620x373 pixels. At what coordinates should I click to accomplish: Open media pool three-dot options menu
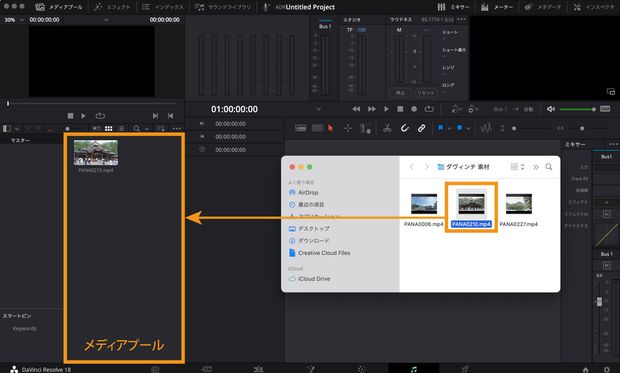(x=176, y=129)
